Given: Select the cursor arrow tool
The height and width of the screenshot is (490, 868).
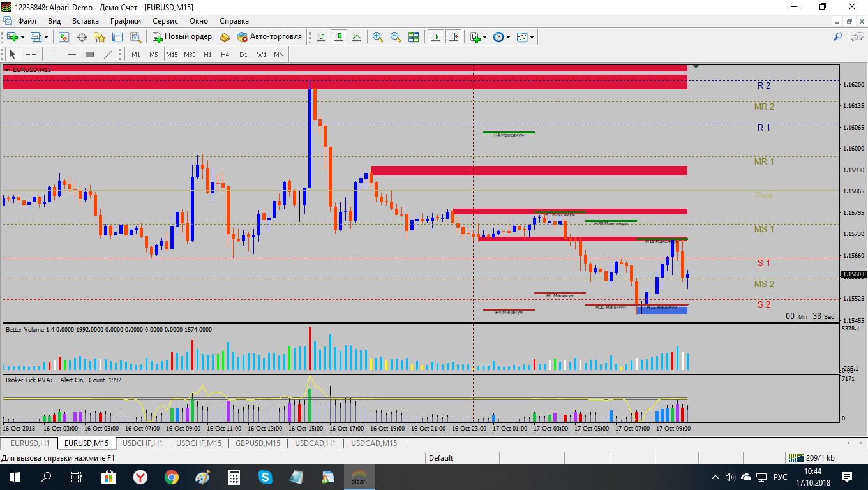Looking at the screenshot, I should pos(12,54).
